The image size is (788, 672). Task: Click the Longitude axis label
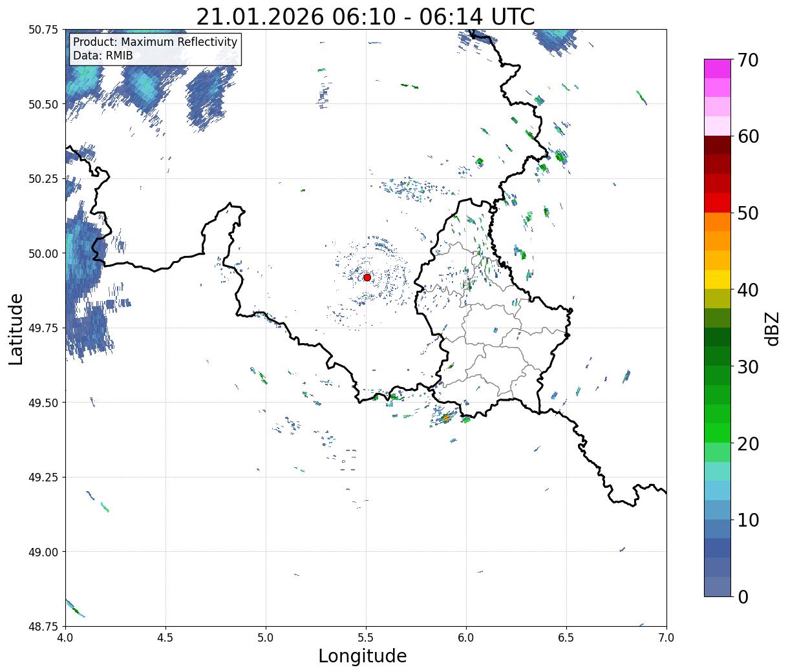pos(363,656)
